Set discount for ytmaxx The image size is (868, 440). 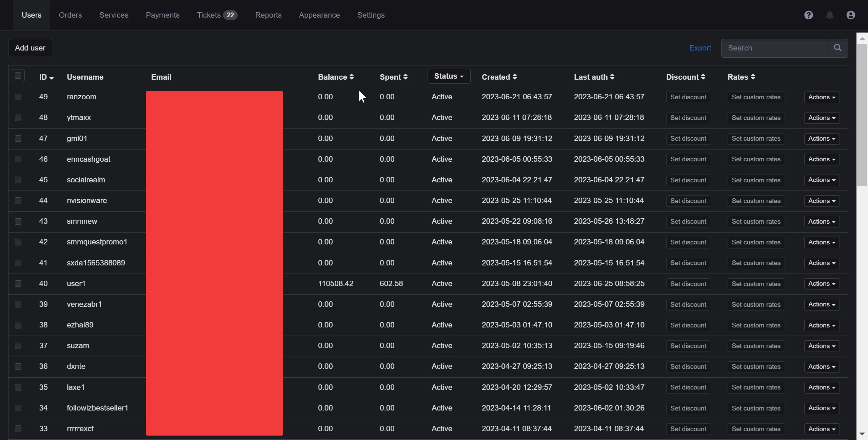click(x=688, y=118)
